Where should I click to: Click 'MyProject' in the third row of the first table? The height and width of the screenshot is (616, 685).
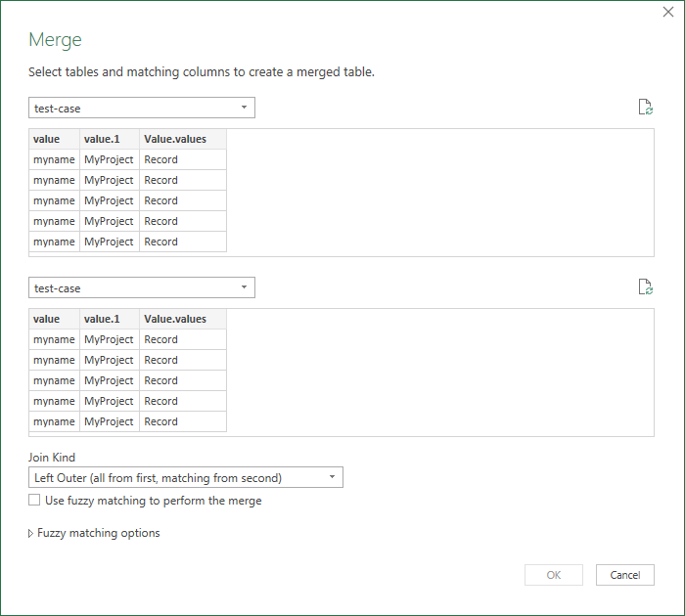pyautogui.click(x=110, y=200)
